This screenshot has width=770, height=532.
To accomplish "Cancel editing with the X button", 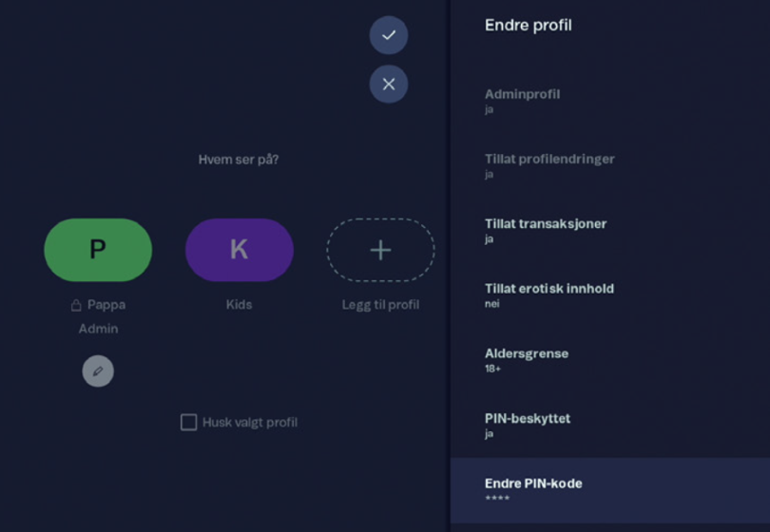I will point(389,84).
